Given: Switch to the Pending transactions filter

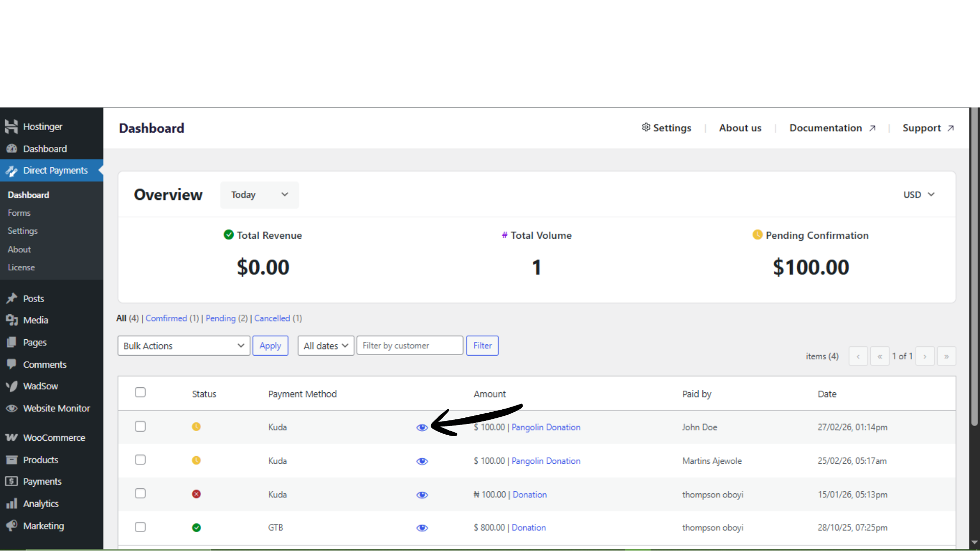Looking at the screenshot, I should (x=220, y=318).
